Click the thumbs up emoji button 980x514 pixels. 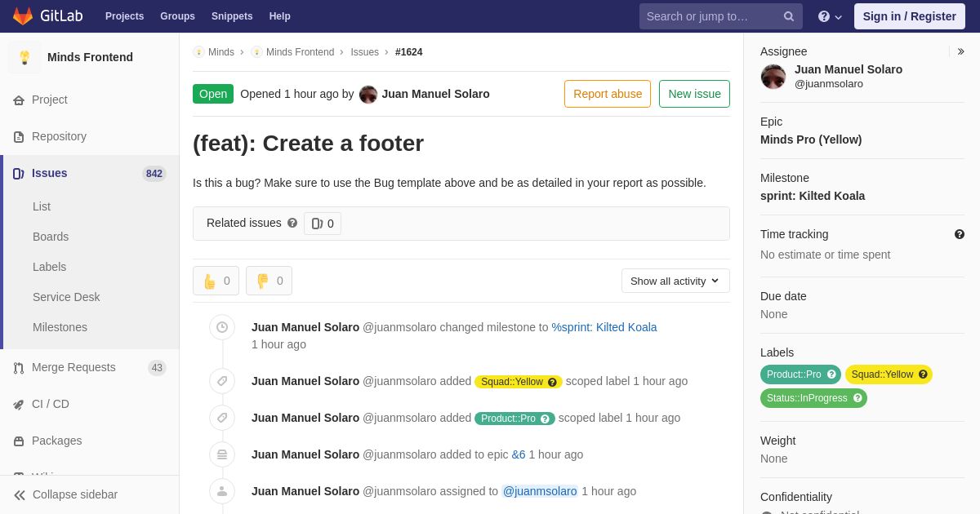point(216,281)
